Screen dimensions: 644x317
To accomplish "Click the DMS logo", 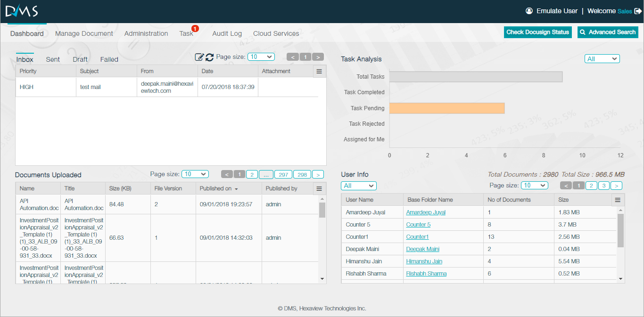I will (22, 11).
